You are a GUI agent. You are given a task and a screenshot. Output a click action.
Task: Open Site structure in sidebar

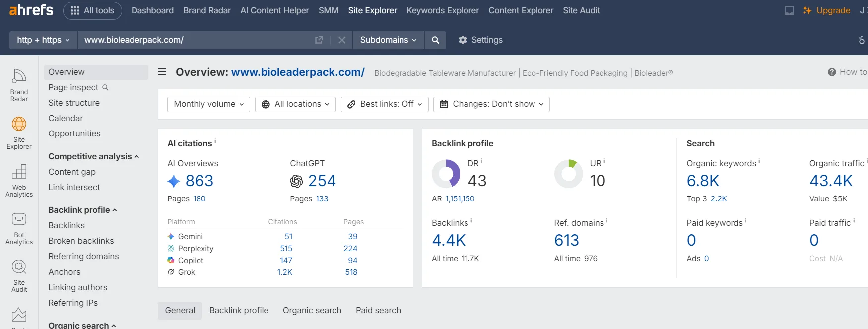74,103
